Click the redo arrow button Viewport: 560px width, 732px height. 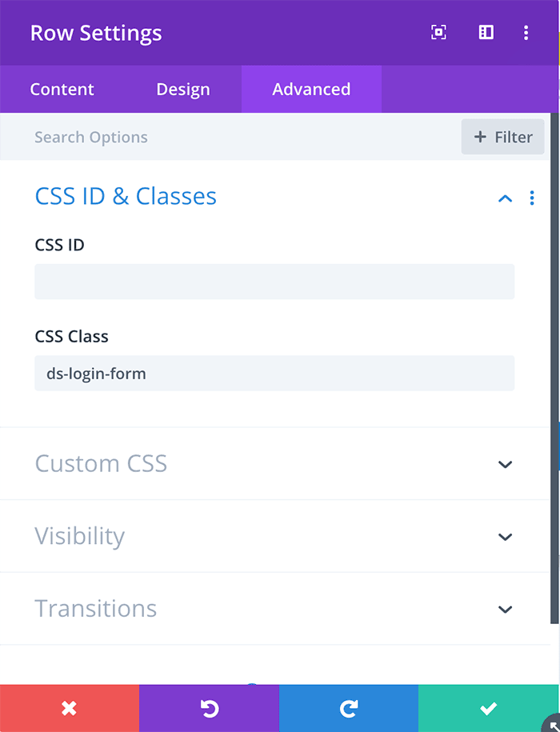[x=349, y=708]
